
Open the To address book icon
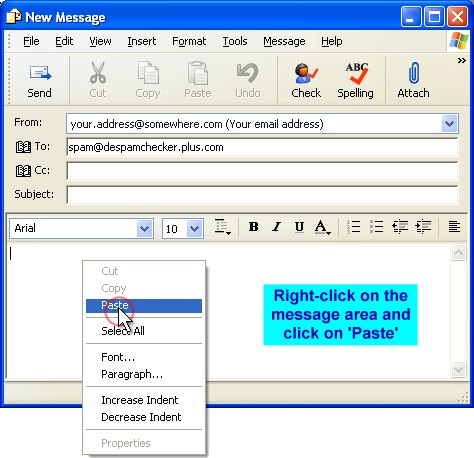[23, 147]
